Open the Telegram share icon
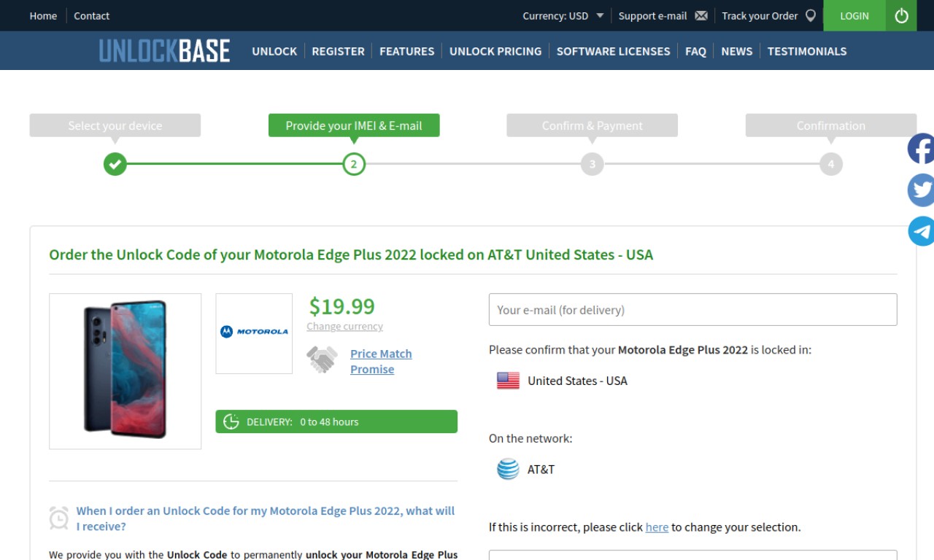The image size is (934, 560). [x=921, y=231]
